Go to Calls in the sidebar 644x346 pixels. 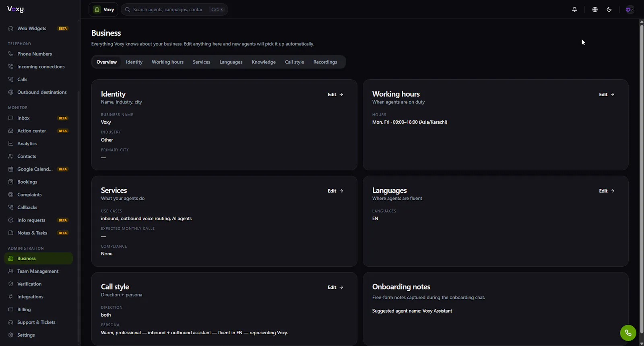pyautogui.click(x=38, y=80)
